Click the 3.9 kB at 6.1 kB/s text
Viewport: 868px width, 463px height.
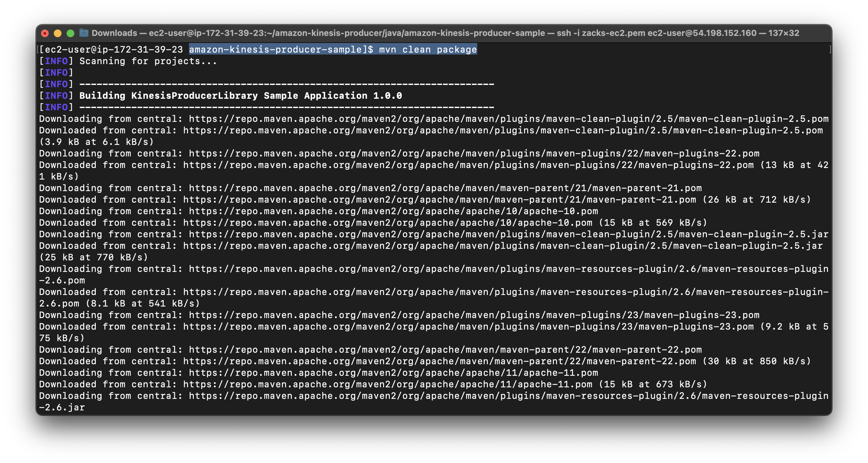coord(96,142)
